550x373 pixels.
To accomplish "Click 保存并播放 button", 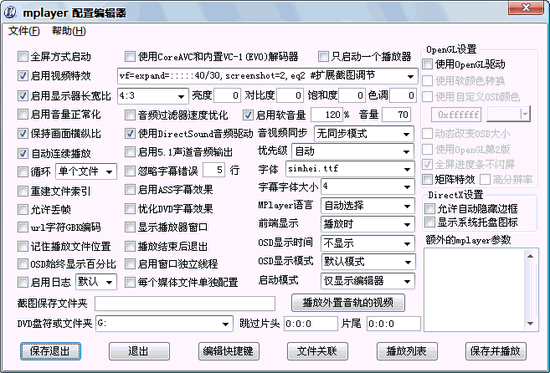I will click(496, 351).
